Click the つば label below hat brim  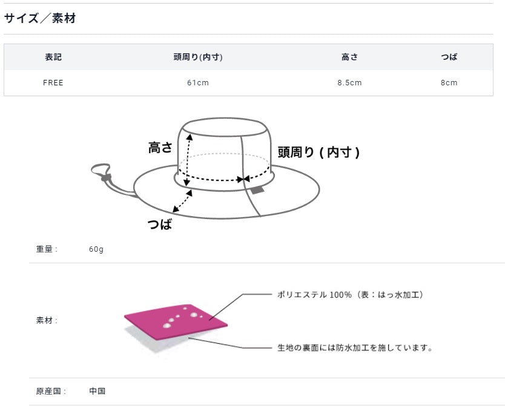[160, 224]
